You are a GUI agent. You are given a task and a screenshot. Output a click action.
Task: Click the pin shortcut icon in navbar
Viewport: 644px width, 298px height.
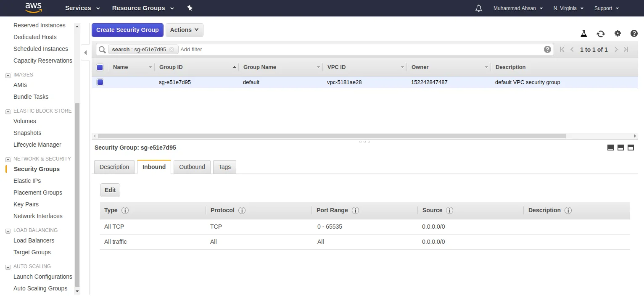(190, 8)
